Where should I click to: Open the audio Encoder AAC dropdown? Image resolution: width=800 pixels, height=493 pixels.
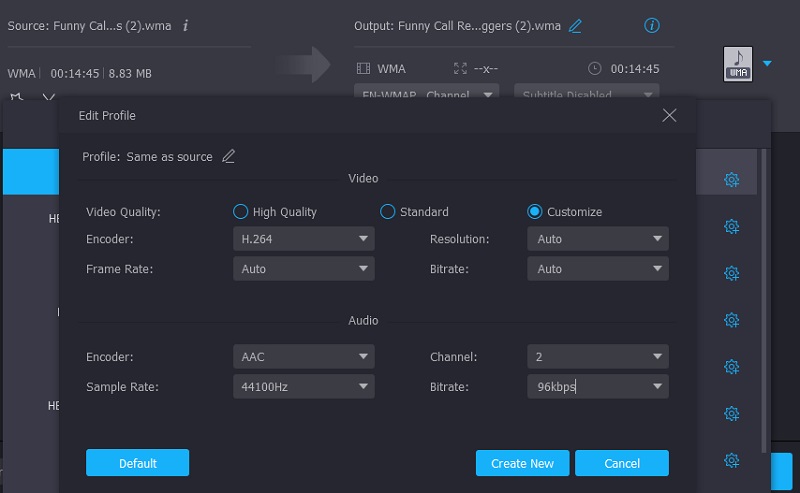click(x=306, y=356)
